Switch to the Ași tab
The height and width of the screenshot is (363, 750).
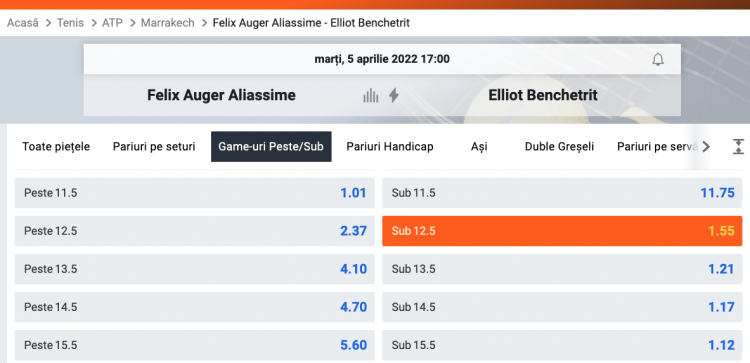click(479, 146)
